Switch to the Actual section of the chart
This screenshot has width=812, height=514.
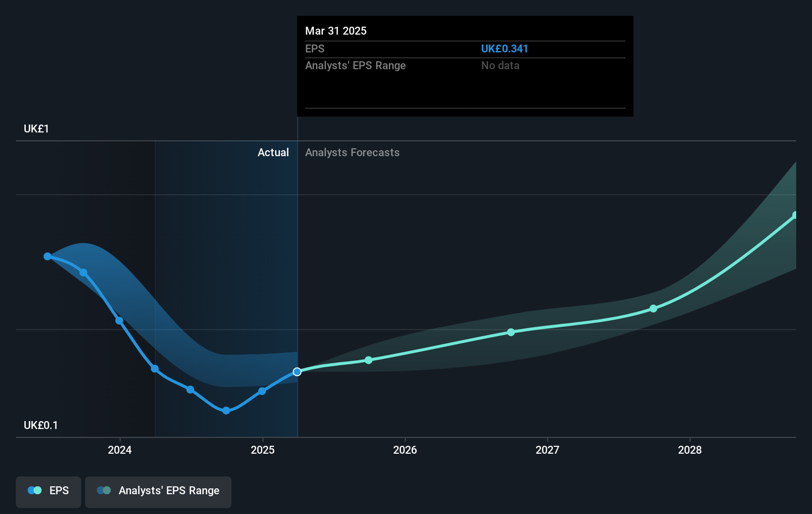[x=273, y=152]
